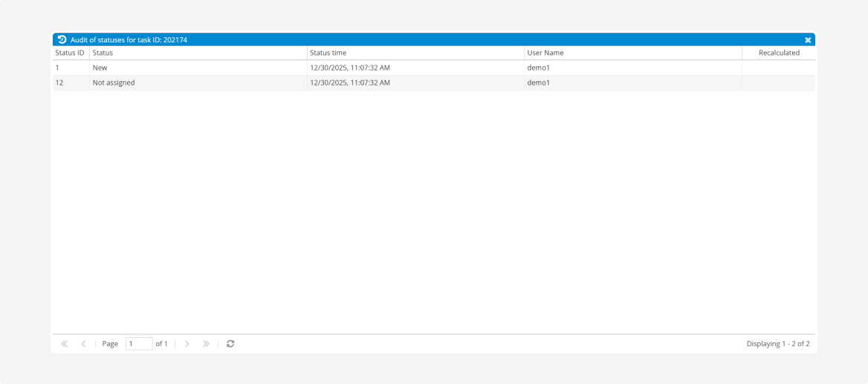Go to the next page of results

pos(187,344)
